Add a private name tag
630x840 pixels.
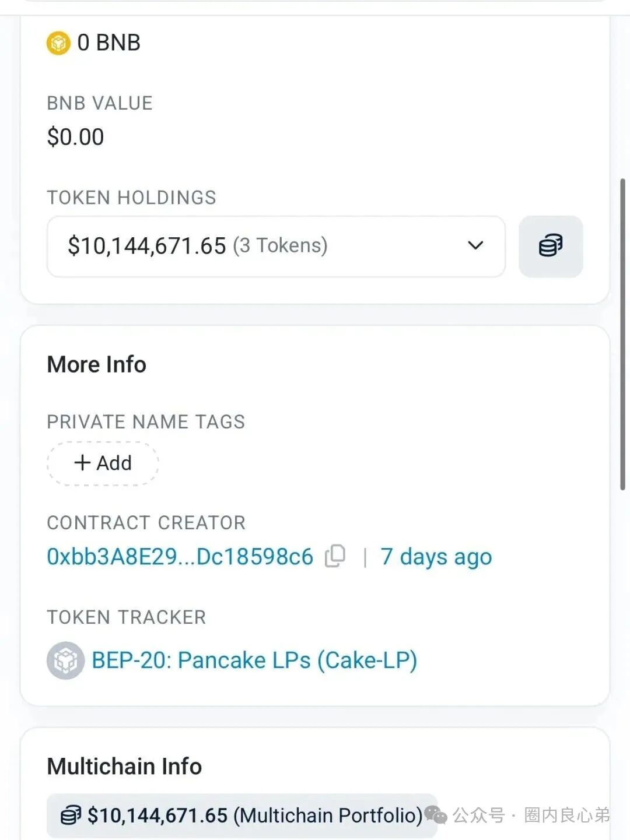pos(103,463)
